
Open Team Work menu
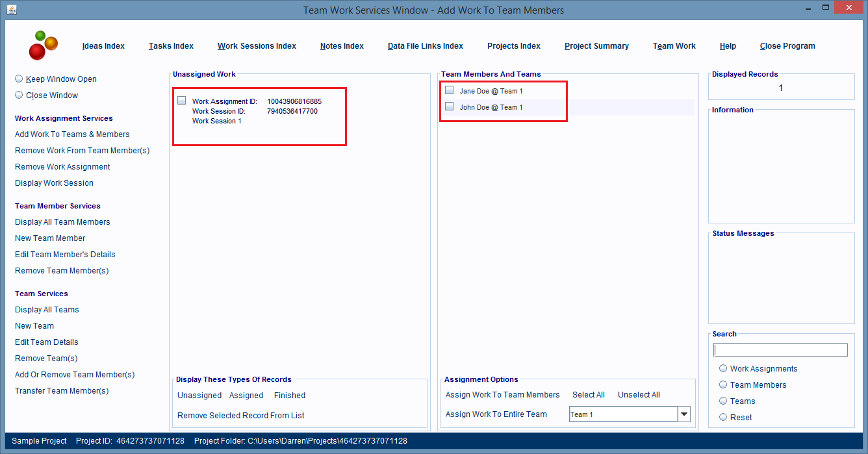[674, 46]
